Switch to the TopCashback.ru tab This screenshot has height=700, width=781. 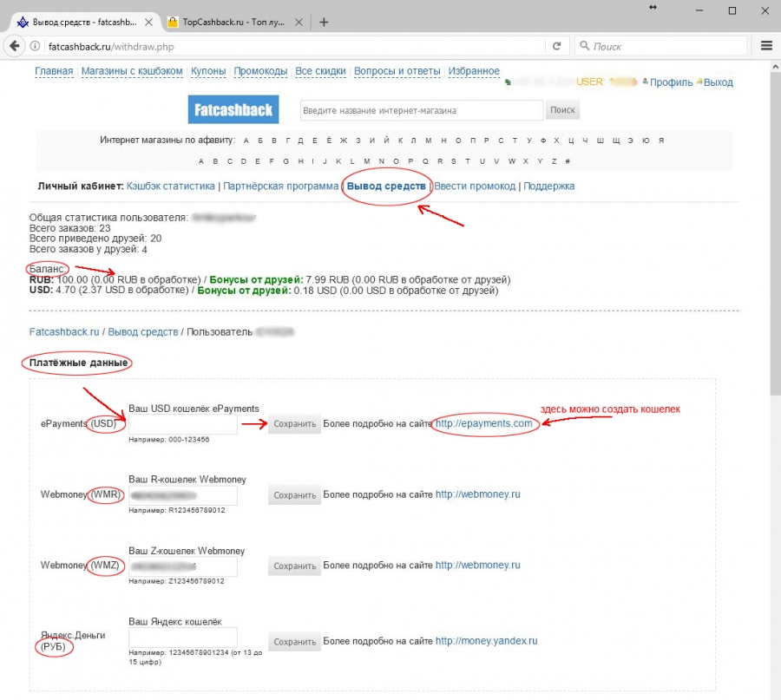[x=235, y=22]
